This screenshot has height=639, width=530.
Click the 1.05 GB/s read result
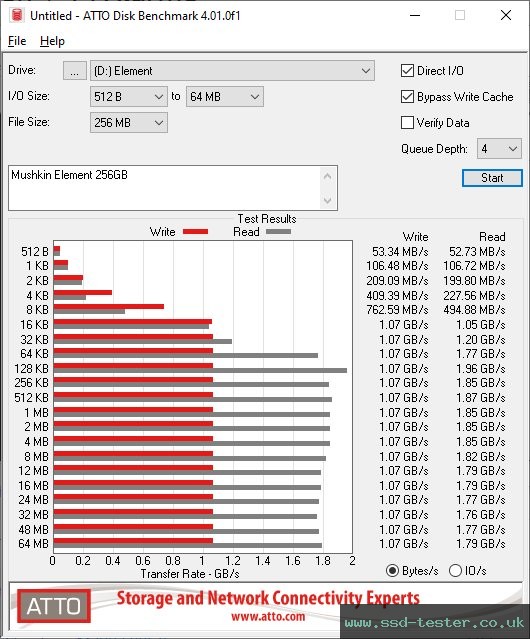(481, 325)
